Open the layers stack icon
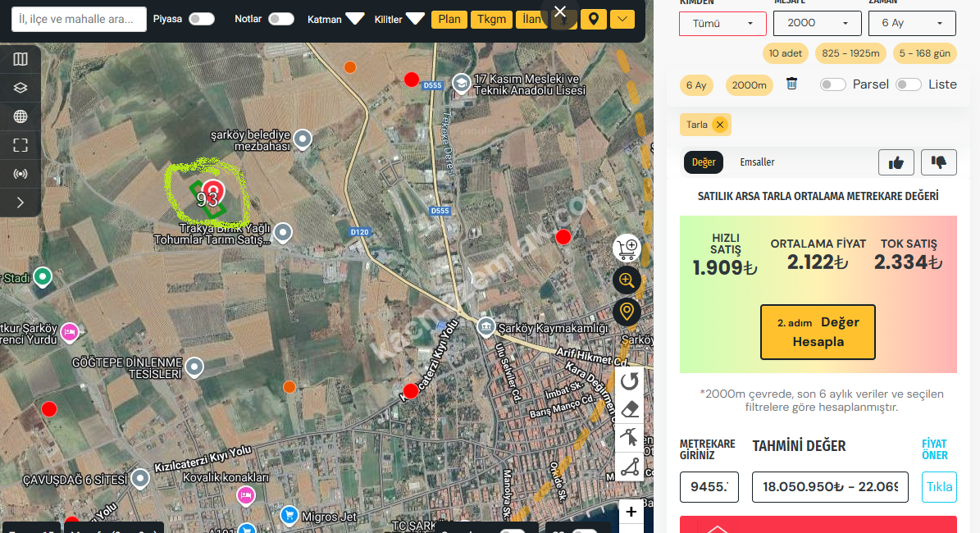Viewport: 980px width, 533px height. [21, 88]
